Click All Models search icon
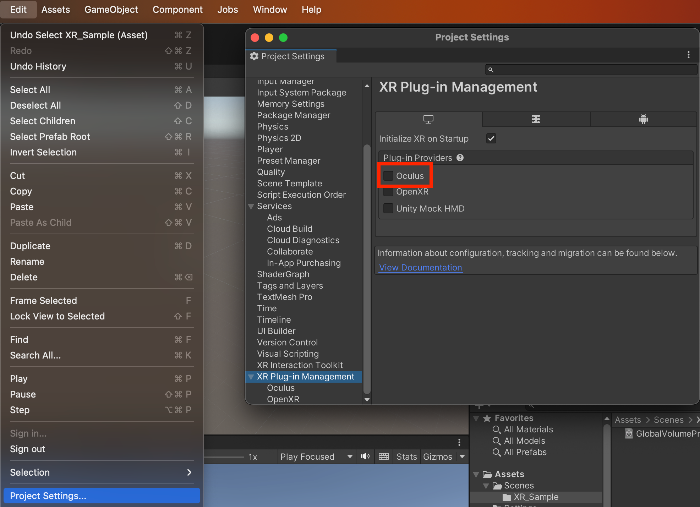The image size is (700, 507). 496,441
